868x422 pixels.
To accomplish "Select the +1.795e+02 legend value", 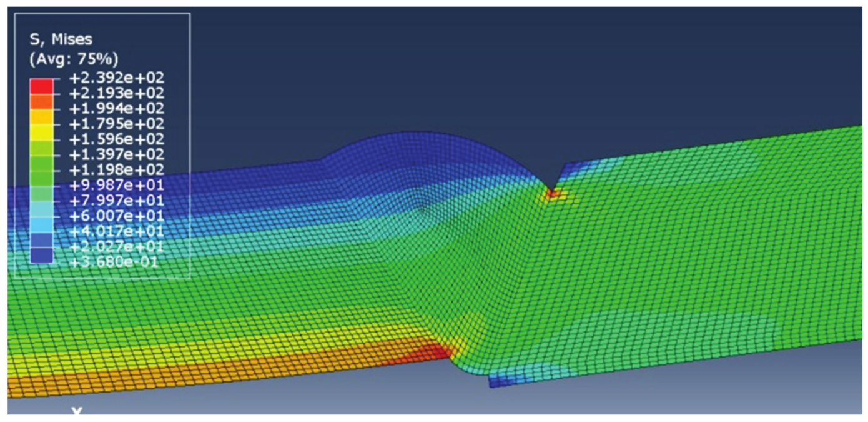I will tap(116, 124).
